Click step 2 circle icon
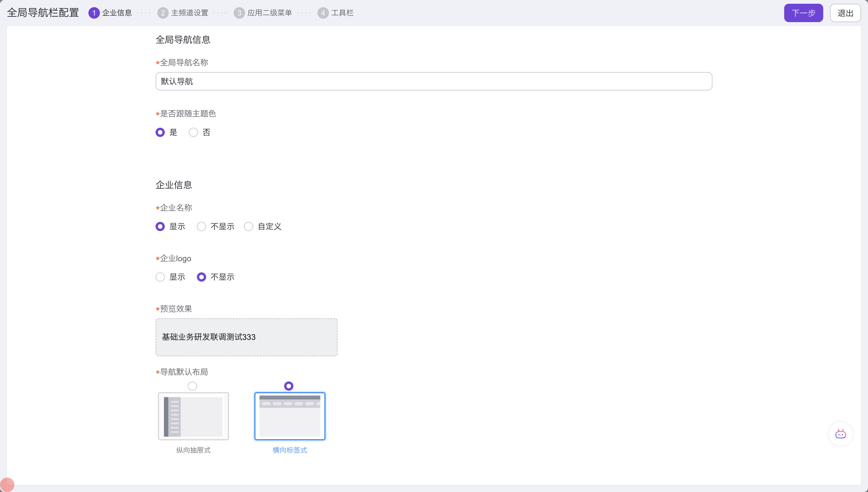868x492 pixels. point(163,13)
